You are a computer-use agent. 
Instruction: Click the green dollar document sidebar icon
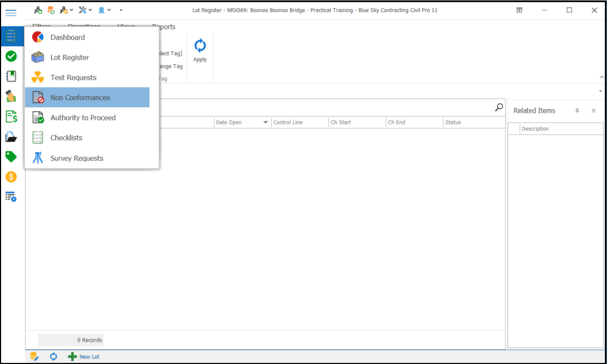pos(11,117)
